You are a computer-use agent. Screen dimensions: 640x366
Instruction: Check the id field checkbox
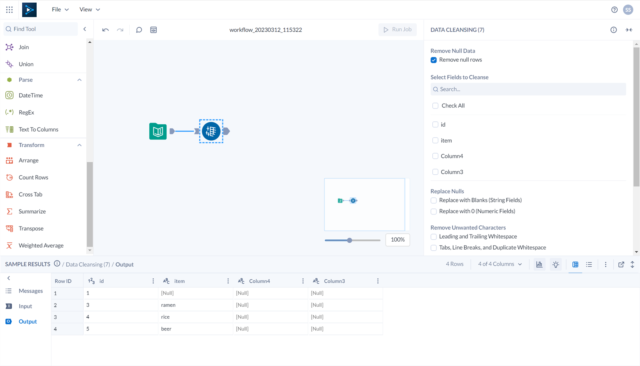pos(435,124)
